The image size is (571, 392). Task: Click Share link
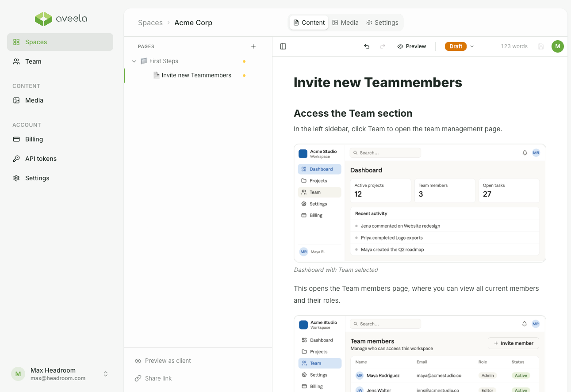click(x=153, y=379)
